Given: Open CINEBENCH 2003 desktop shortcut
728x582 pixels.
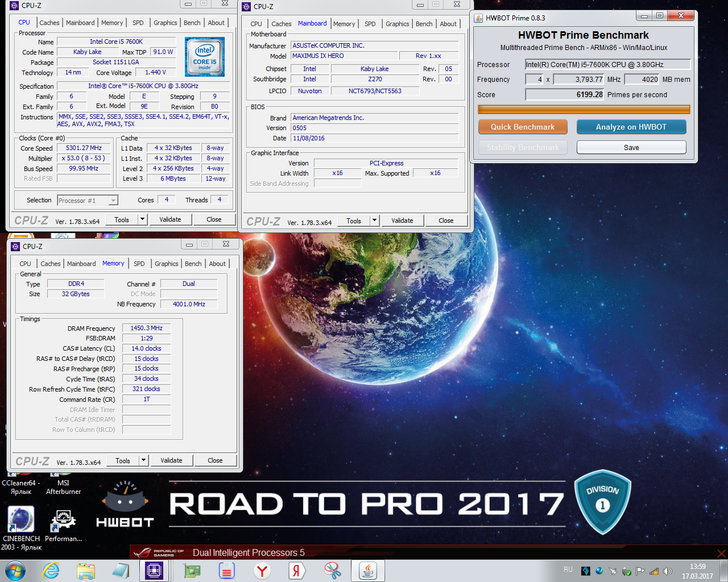Looking at the screenshot, I should (21, 528).
